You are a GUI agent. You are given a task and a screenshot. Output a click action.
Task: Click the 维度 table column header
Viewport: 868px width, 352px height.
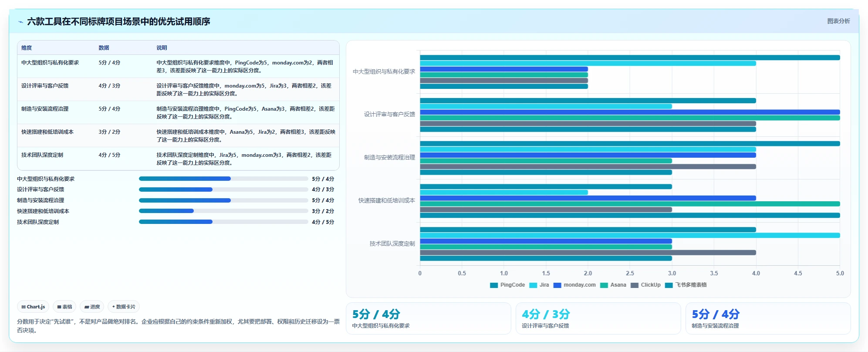coord(27,48)
